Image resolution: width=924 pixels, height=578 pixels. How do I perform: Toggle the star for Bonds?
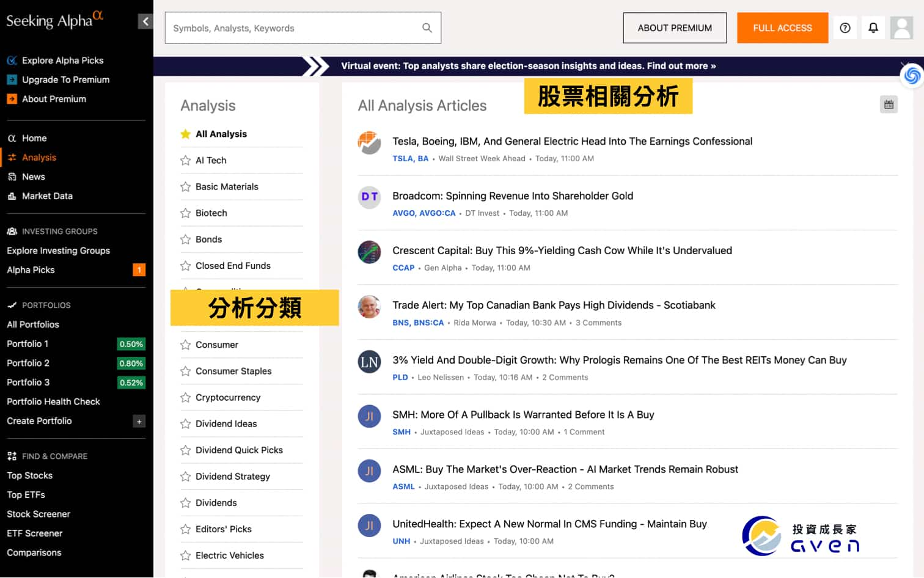(185, 239)
